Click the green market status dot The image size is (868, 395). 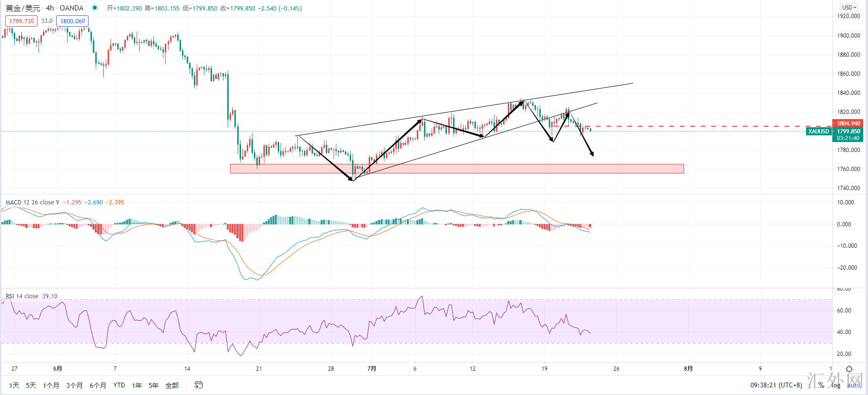coord(95,8)
